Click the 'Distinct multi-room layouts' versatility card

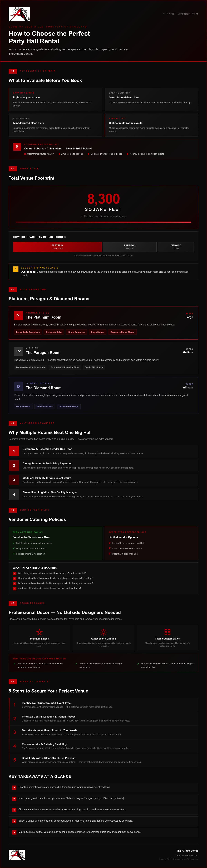(151, 125)
